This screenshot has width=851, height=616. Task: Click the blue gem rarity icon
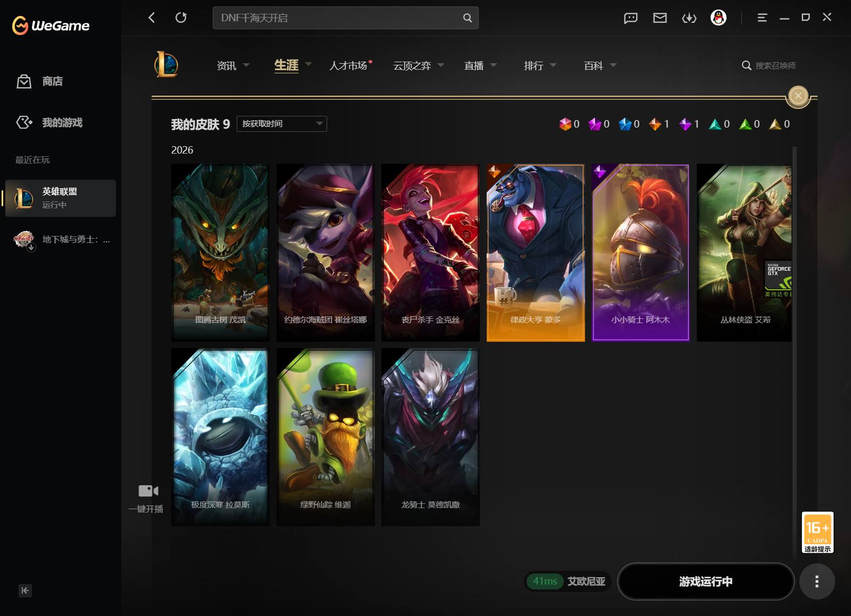pyautogui.click(x=625, y=124)
